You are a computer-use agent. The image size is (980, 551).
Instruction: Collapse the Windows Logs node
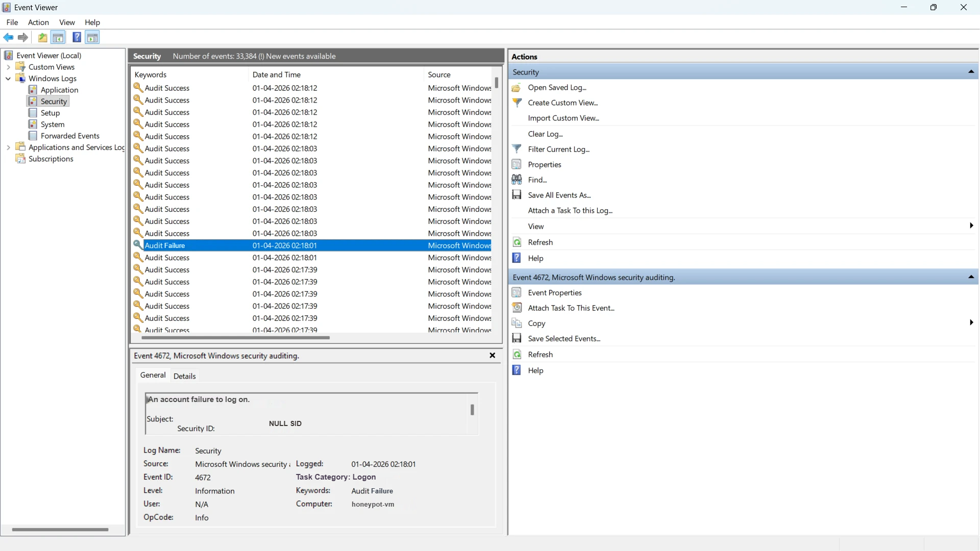8,79
